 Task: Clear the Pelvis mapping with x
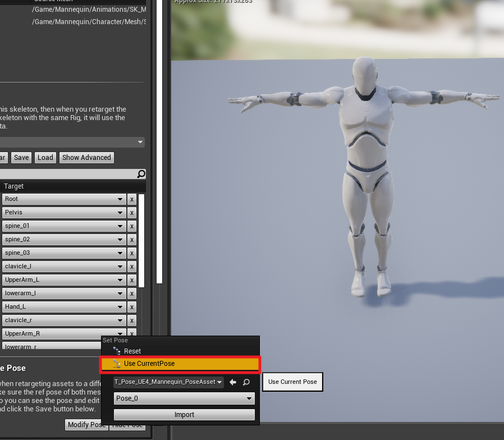coord(132,213)
